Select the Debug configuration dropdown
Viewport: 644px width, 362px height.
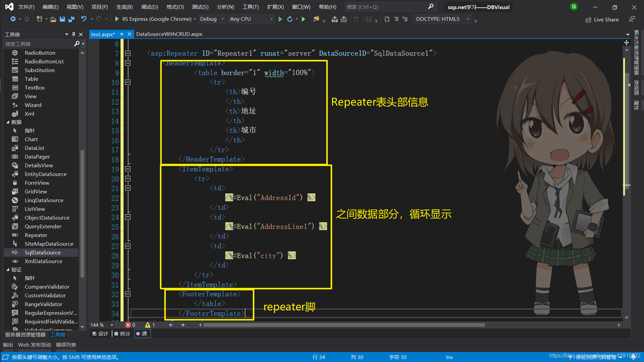coord(211,18)
